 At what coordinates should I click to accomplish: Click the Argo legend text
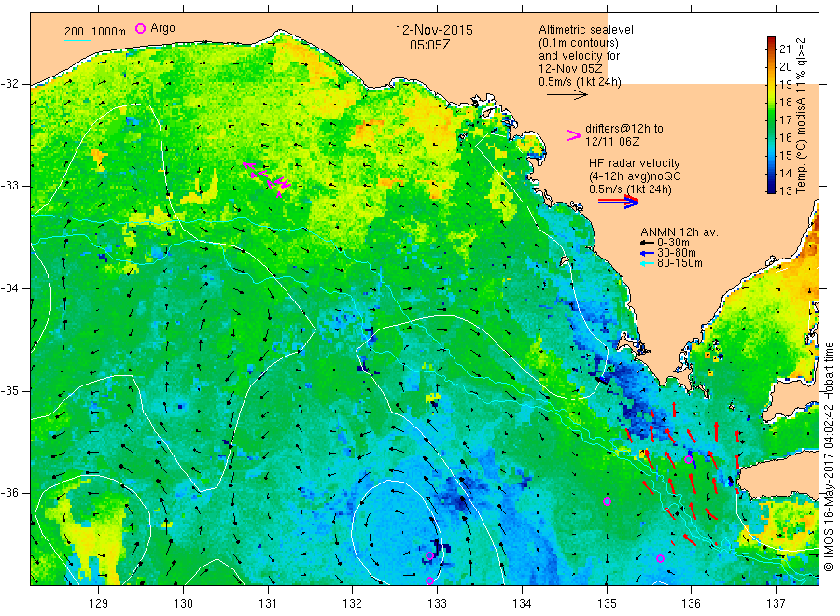point(162,28)
